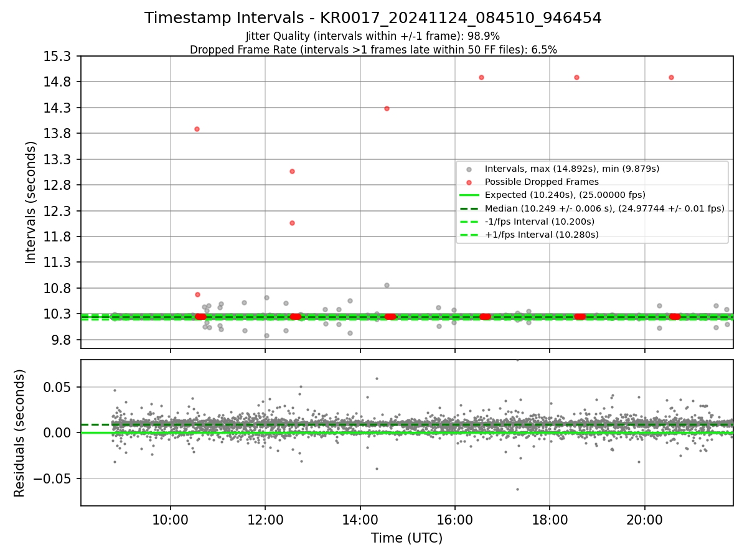This screenshot has height=560, width=747.
Task: Click the 'Expected (10.240s), (25.00000 fps)' legend entry
Action: [565, 195]
